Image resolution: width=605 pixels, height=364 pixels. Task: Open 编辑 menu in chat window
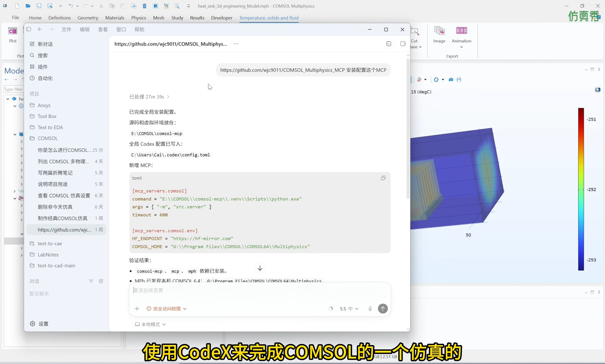point(85,29)
